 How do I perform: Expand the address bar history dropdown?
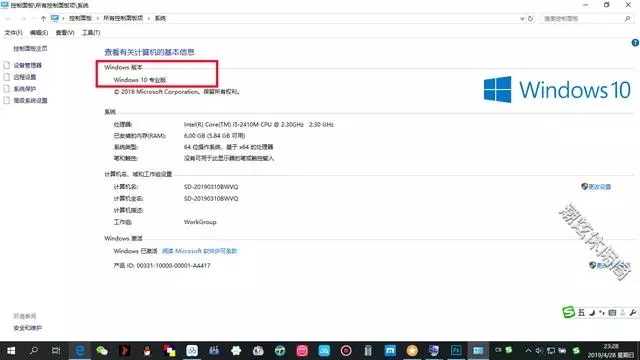(x=522, y=18)
